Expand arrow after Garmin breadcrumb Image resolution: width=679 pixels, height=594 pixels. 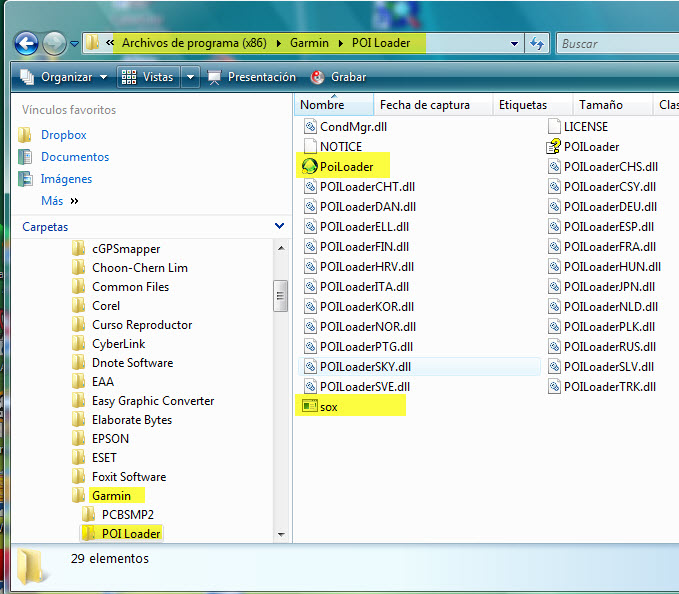341,43
